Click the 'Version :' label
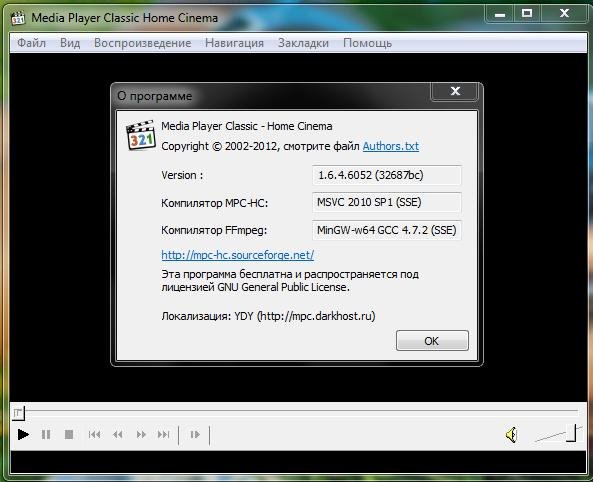The width and height of the screenshot is (593, 482). (x=182, y=175)
